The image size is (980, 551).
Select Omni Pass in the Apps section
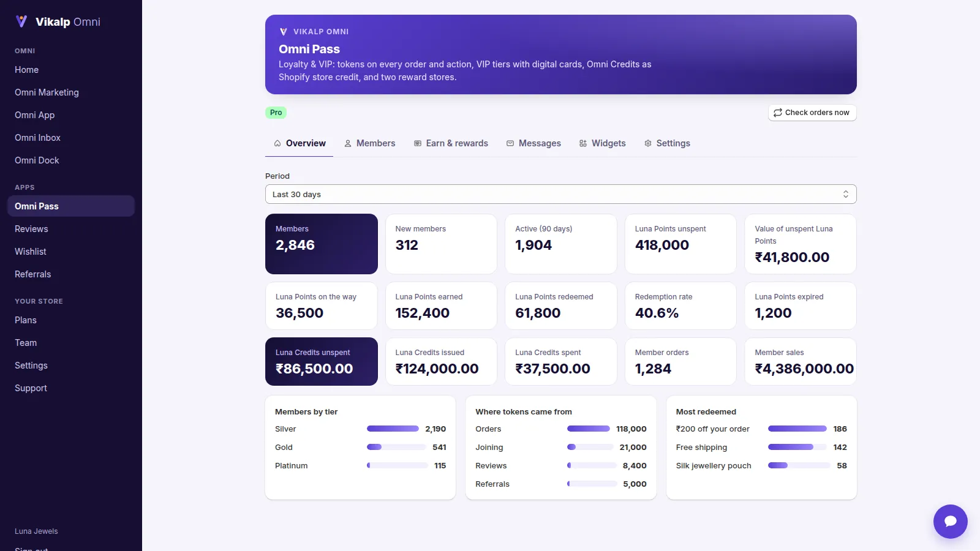click(x=71, y=206)
